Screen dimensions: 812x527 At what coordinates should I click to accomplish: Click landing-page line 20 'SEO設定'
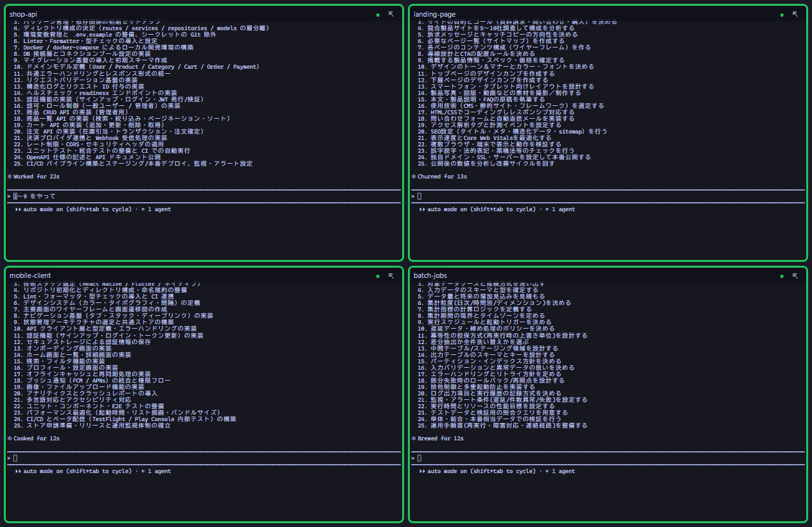click(x=513, y=132)
